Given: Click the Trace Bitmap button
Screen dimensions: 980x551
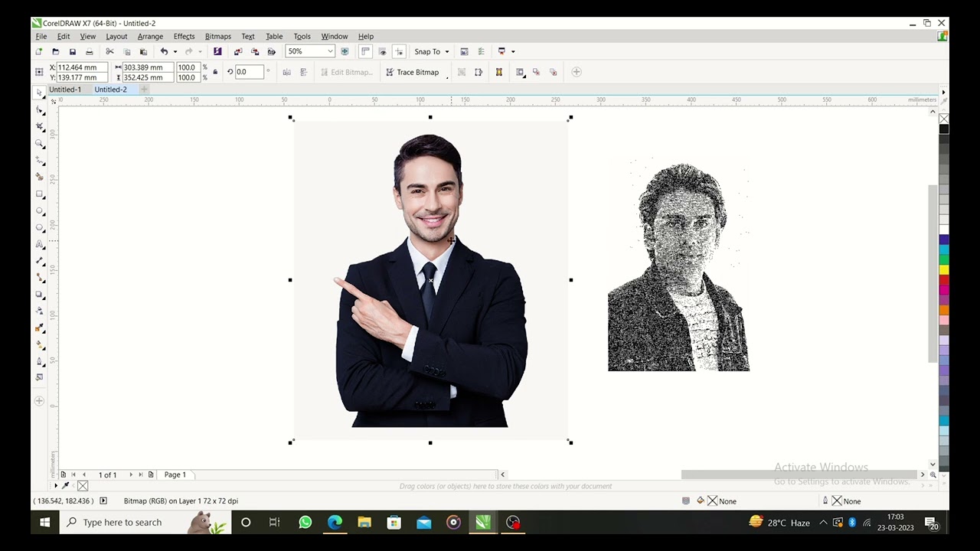Looking at the screenshot, I should coord(412,72).
